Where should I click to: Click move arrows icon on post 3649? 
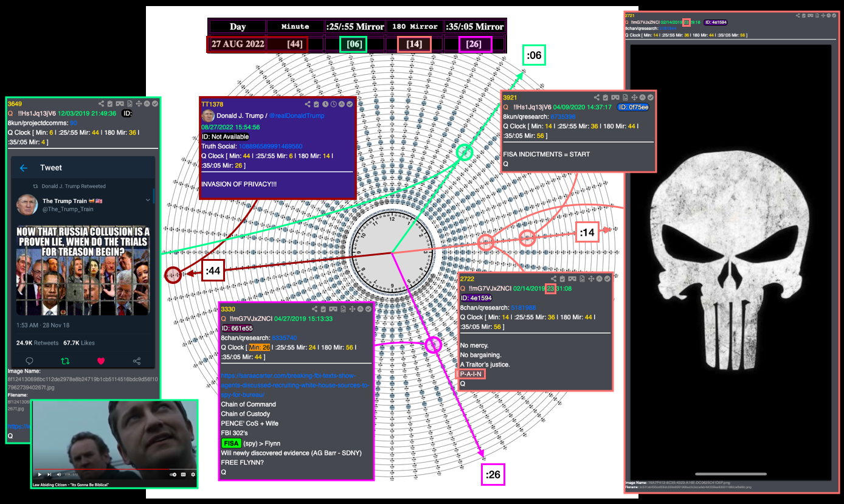point(139,103)
